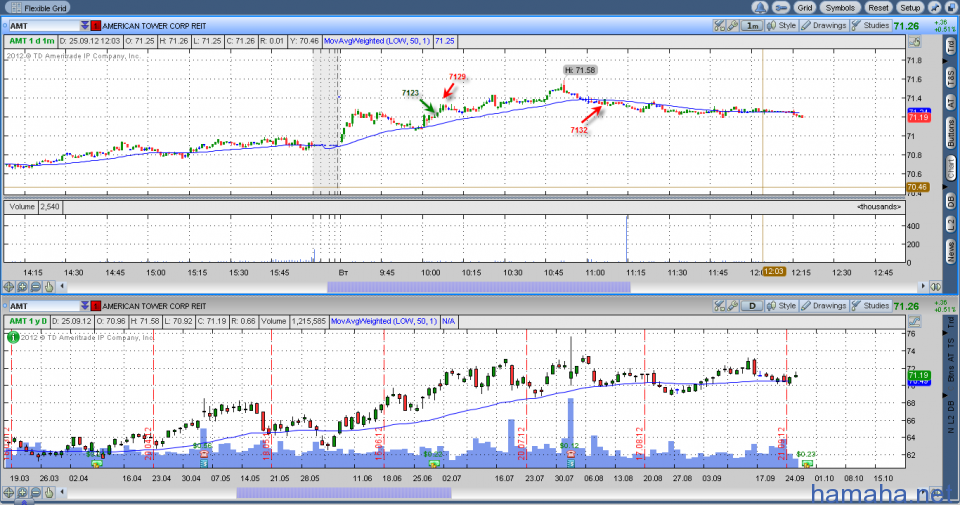Click the detach window icon
This screenshot has height=505, width=960.
click(951, 8)
